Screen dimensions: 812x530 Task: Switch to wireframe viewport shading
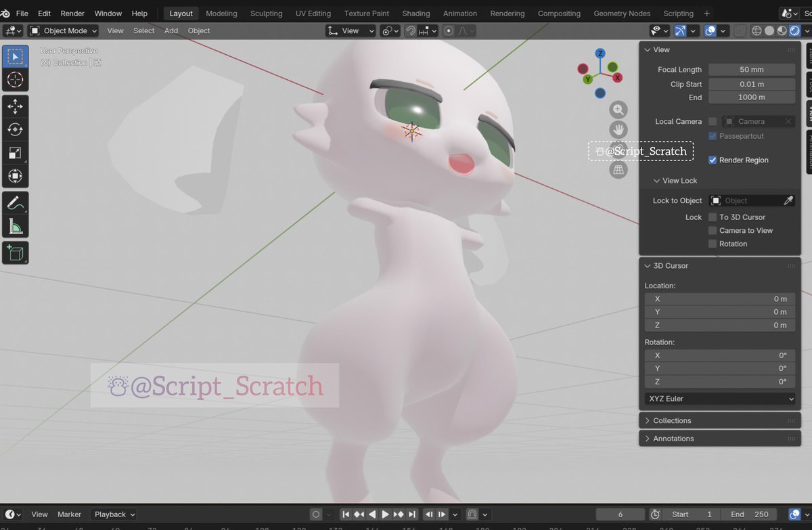click(x=757, y=30)
